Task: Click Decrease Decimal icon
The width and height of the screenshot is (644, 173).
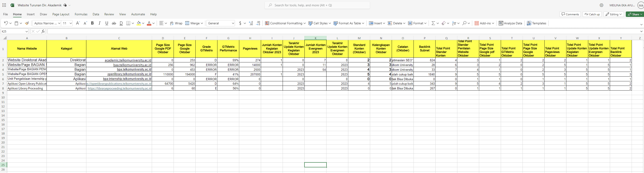Action: tap(251, 23)
